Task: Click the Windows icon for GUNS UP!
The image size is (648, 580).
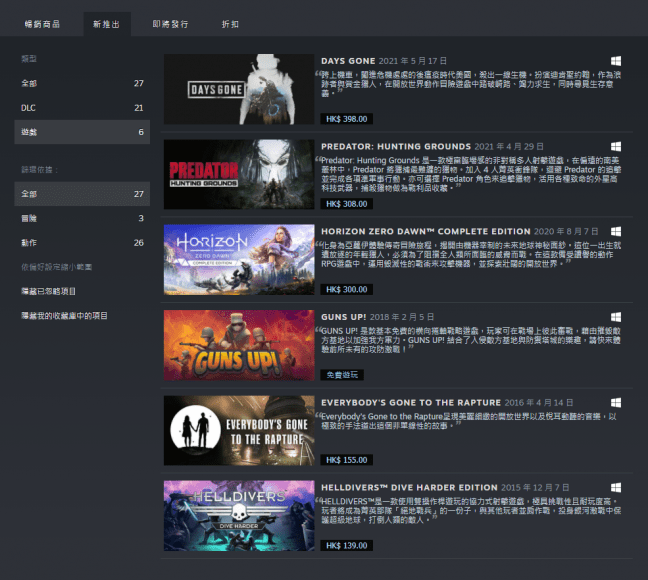Action: tap(616, 317)
